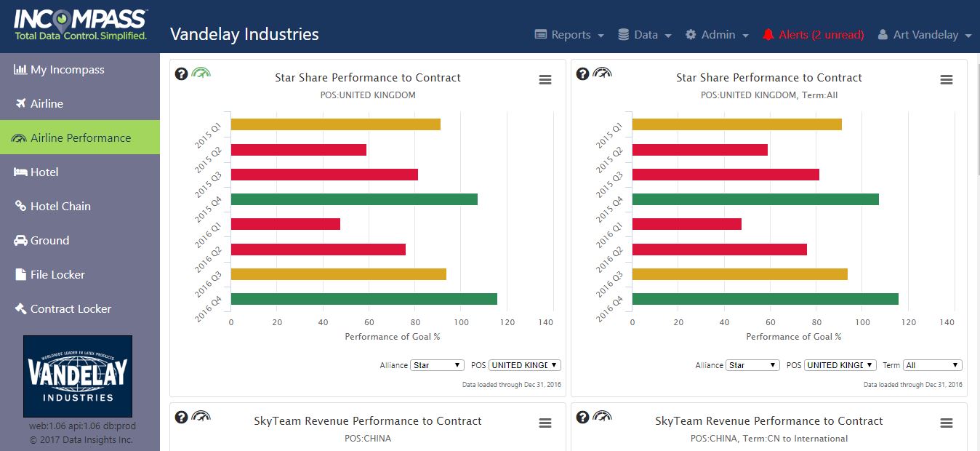This screenshot has height=451, width=980.
Task: Click the Vandelay Industries logo thumbnail
Action: [x=78, y=376]
